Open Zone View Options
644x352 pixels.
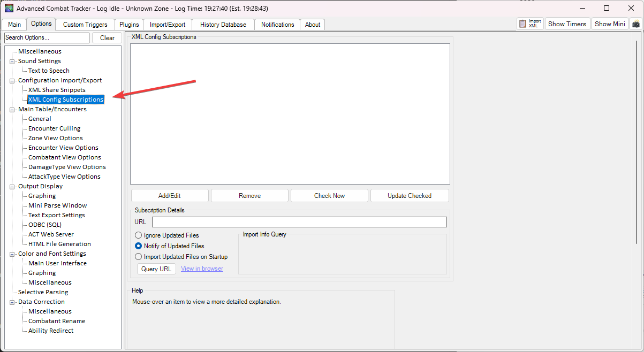(56, 138)
